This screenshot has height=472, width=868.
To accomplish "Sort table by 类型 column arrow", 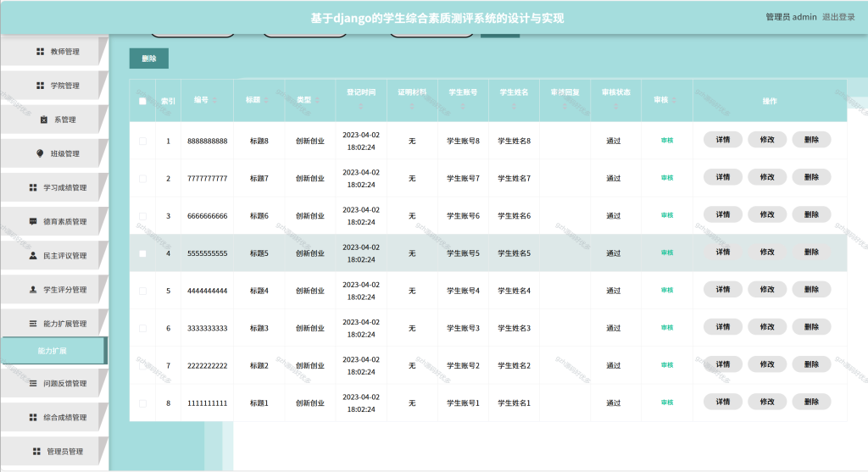I will click(x=317, y=100).
